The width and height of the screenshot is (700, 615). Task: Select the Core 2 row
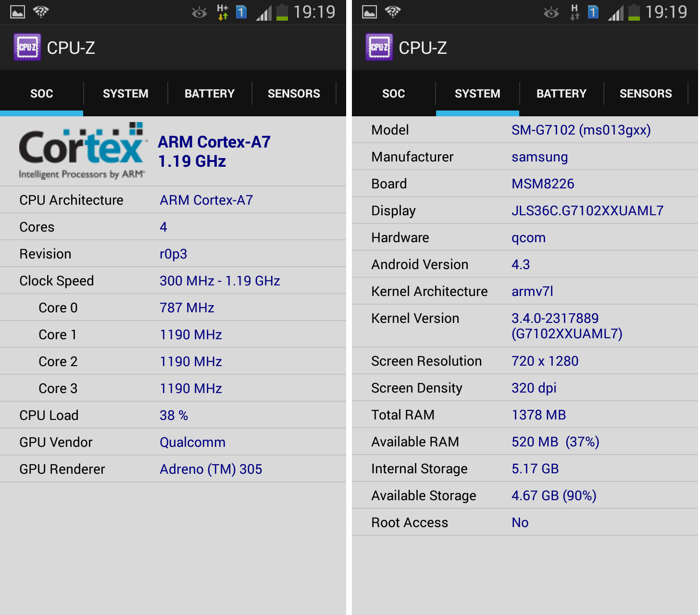(173, 361)
